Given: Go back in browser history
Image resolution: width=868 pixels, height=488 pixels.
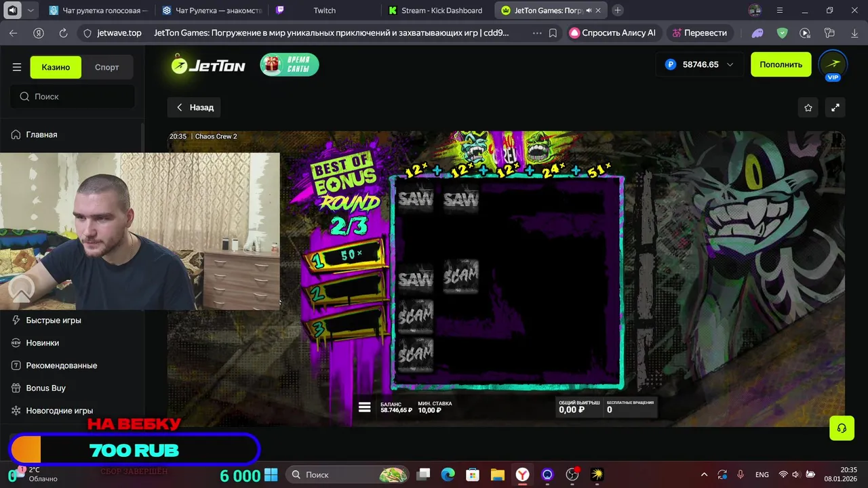Looking at the screenshot, I should pyautogui.click(x=14, y=33).
